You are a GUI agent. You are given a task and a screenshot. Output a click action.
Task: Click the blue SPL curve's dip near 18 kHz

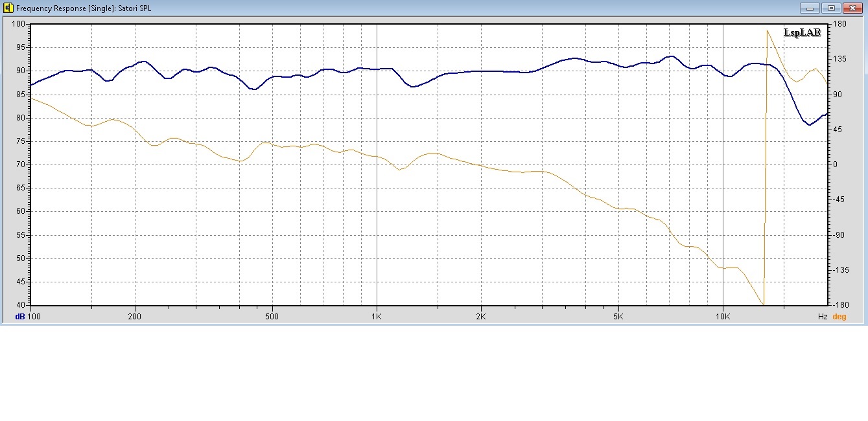pyautogui.click(x=809, y=124)
